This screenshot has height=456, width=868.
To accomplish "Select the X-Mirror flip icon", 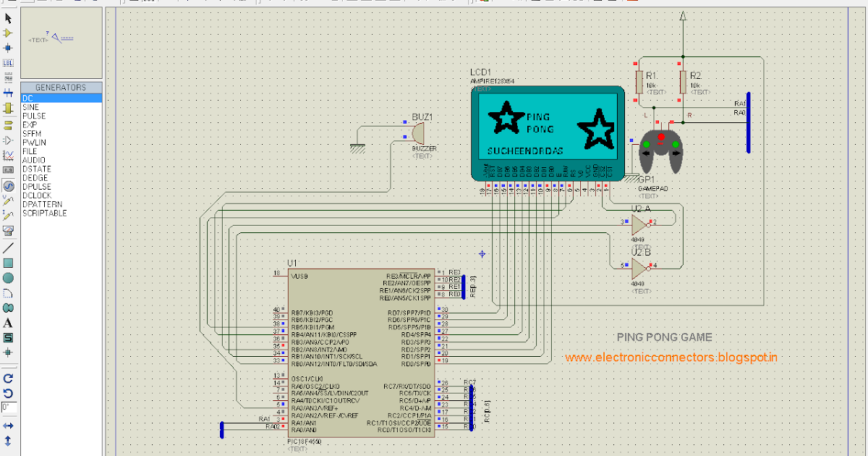I will (8, 425).
